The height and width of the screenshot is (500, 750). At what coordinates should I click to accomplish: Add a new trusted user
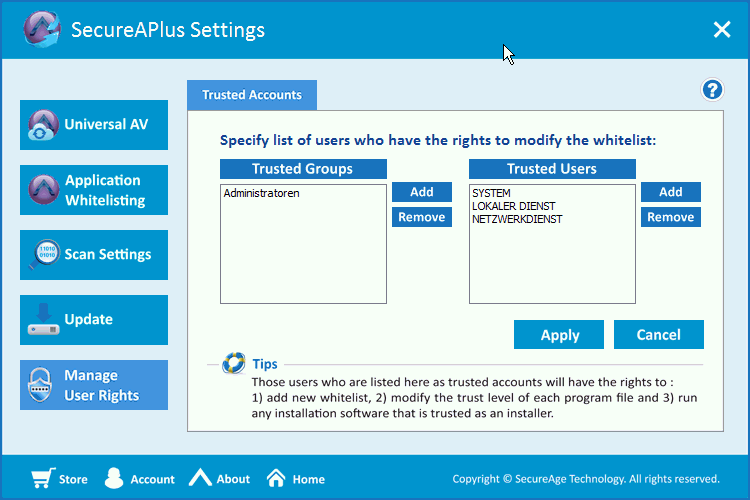pos(670,192)
